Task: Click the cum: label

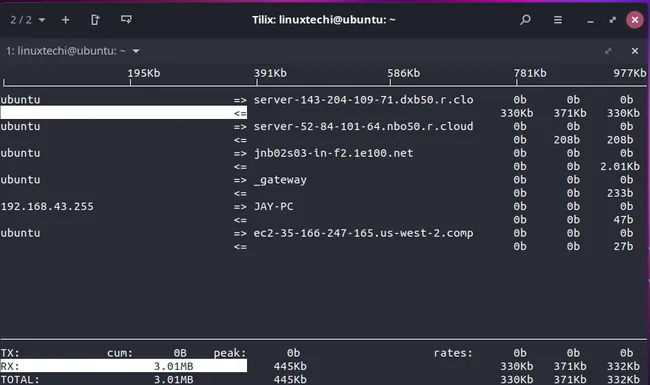Action: pos(120,353)
